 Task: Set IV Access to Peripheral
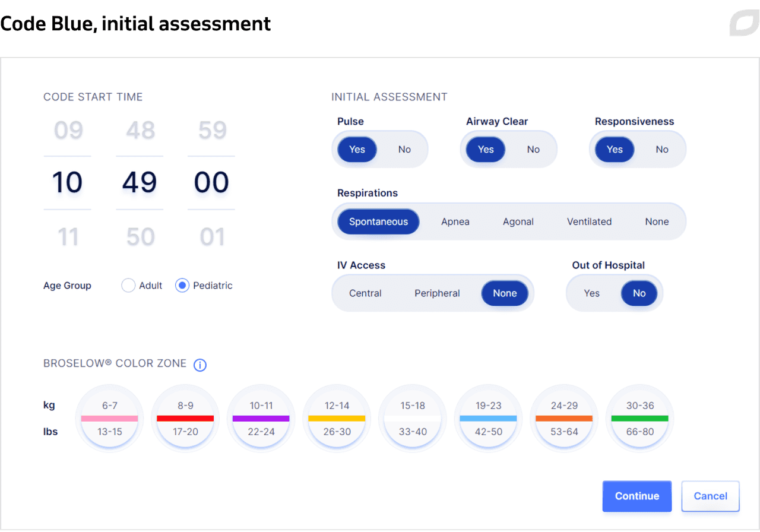coord(437,293)
